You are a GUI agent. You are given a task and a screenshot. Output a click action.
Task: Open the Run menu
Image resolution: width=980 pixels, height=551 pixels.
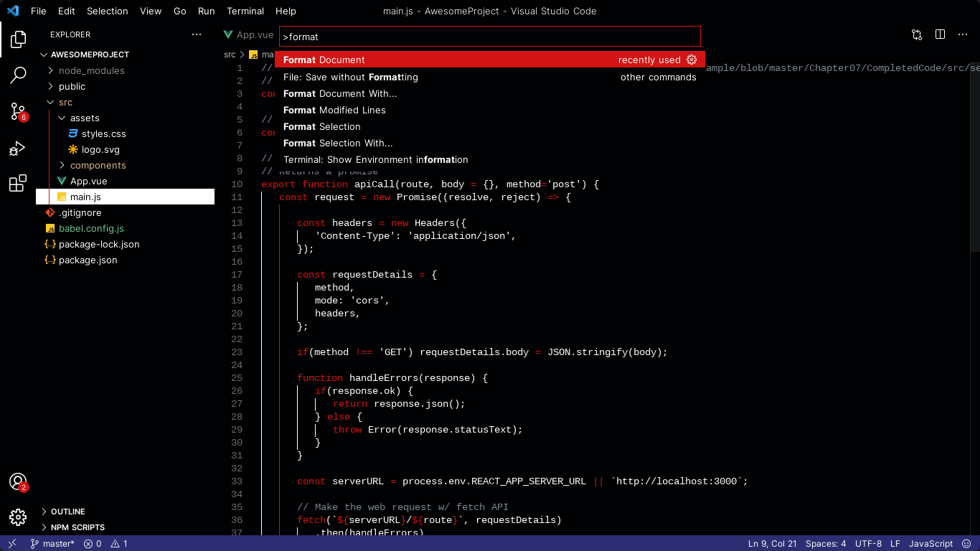(207, 11)
